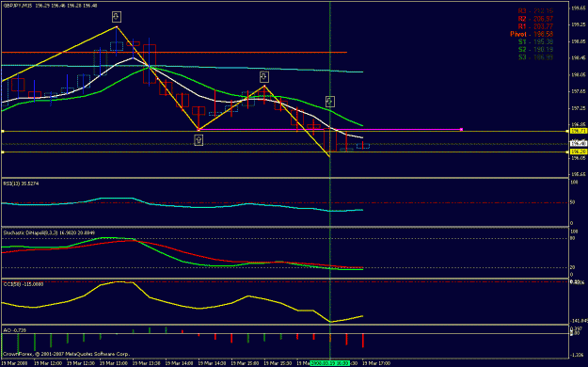Select the magenta horizontal support line
The image size is (588, 367).
pos(330,130)
